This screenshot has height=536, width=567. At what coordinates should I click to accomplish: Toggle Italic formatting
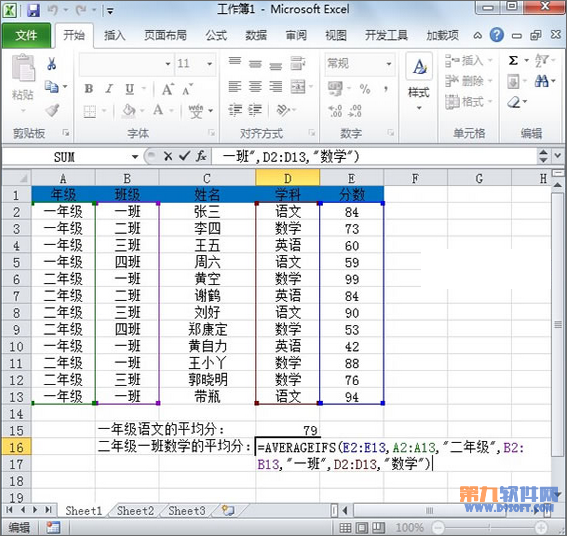coord(109,89)
